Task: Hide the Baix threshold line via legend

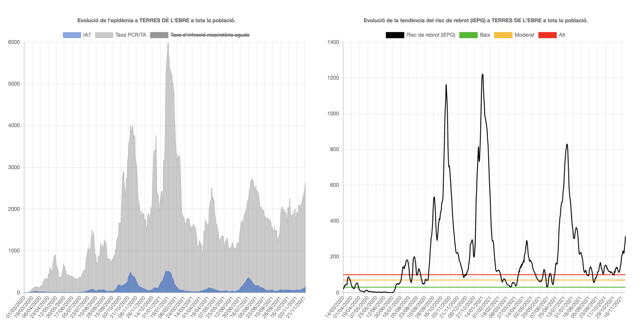Action: point(485,35)
